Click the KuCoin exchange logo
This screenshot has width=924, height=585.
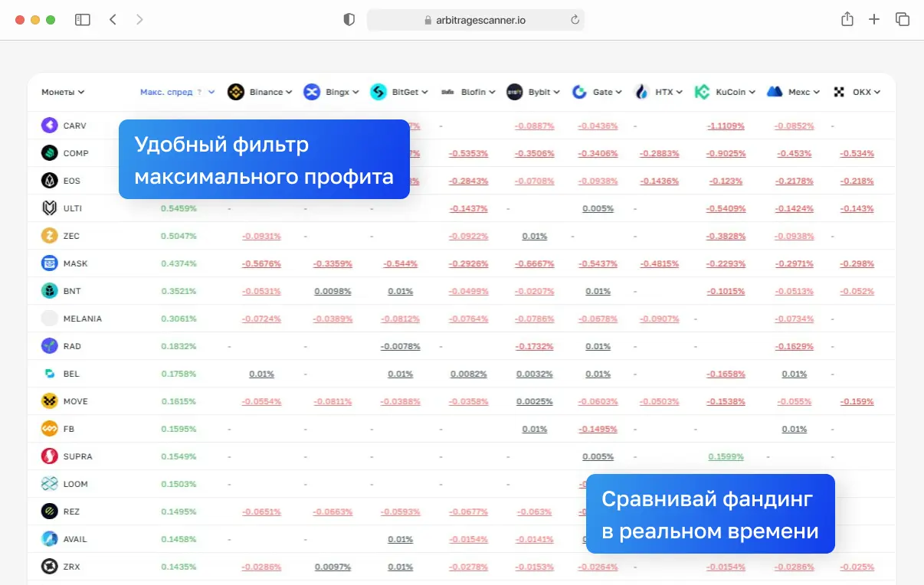coord(702,92)
